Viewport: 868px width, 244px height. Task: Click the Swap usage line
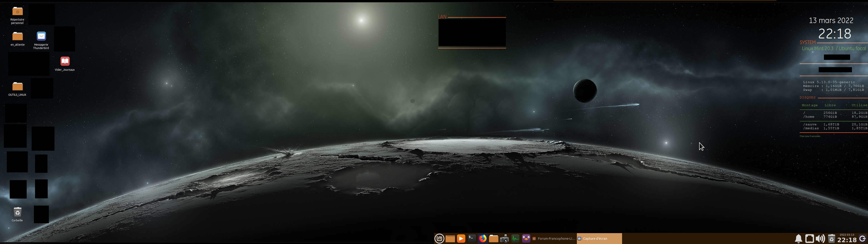point(833,90)
